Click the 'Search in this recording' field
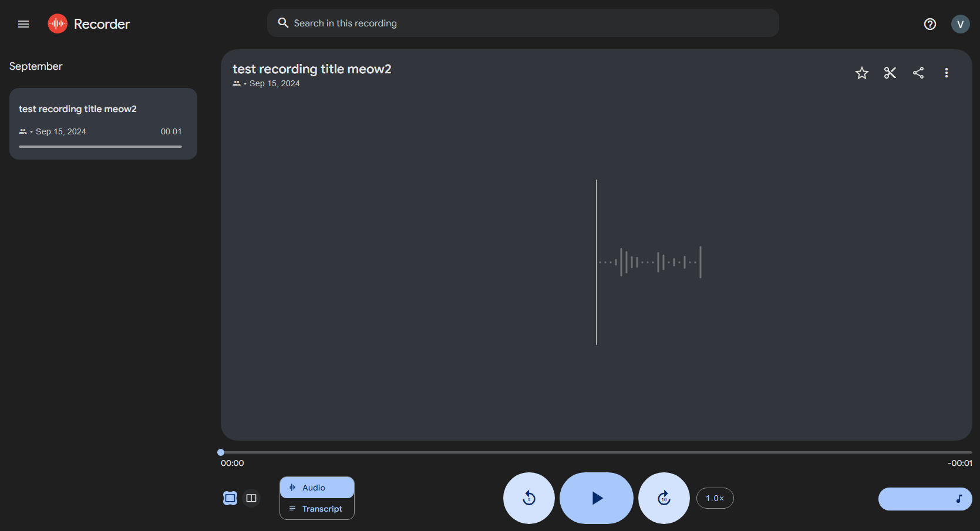This screenshot has width=980, height=531. 523,23
